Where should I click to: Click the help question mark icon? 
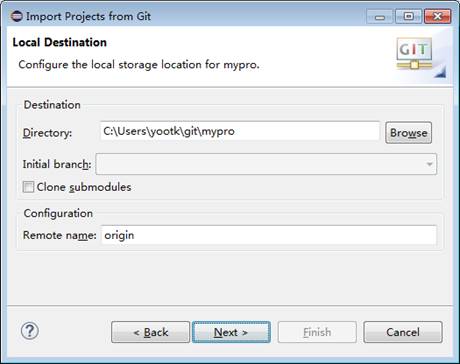(30, 331)
